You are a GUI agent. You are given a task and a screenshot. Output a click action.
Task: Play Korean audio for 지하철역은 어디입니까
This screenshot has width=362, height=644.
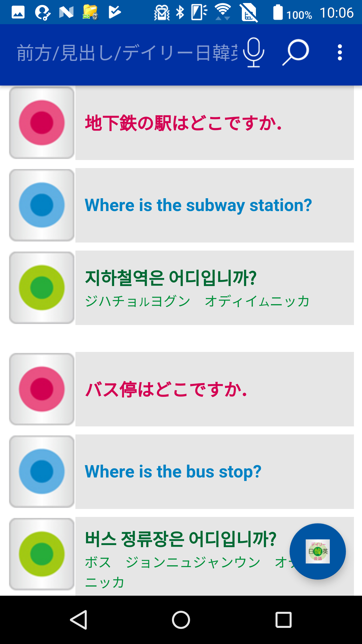tap(42, 288)
